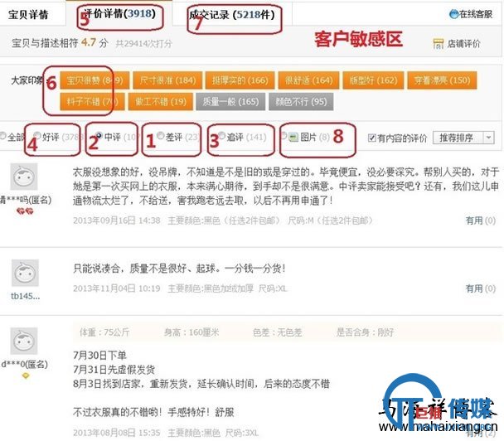The image size is (504, 441).
Task: Open 成交记录 (5218件) tab
Action: click(x=232, y=14)
